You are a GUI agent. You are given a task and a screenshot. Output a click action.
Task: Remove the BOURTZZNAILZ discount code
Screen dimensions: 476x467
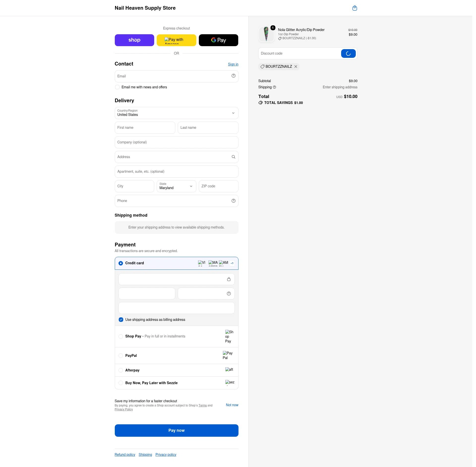(x=296, y=67)
